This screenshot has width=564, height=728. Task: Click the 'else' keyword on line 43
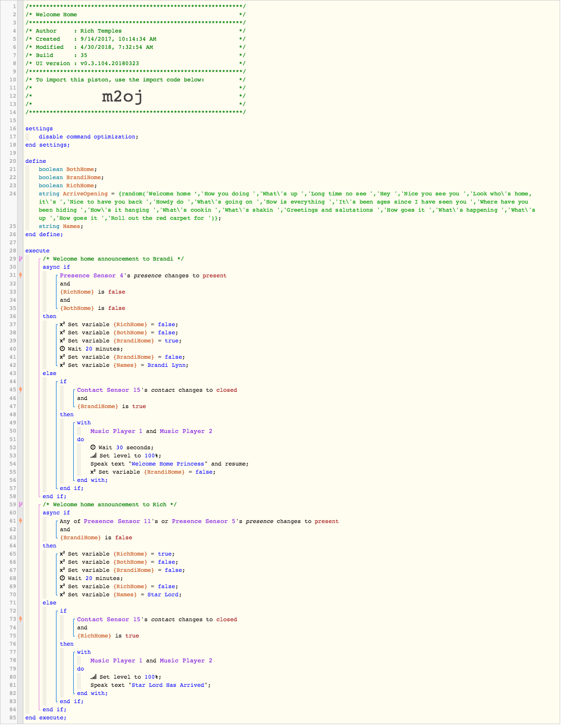coord(49,373)
